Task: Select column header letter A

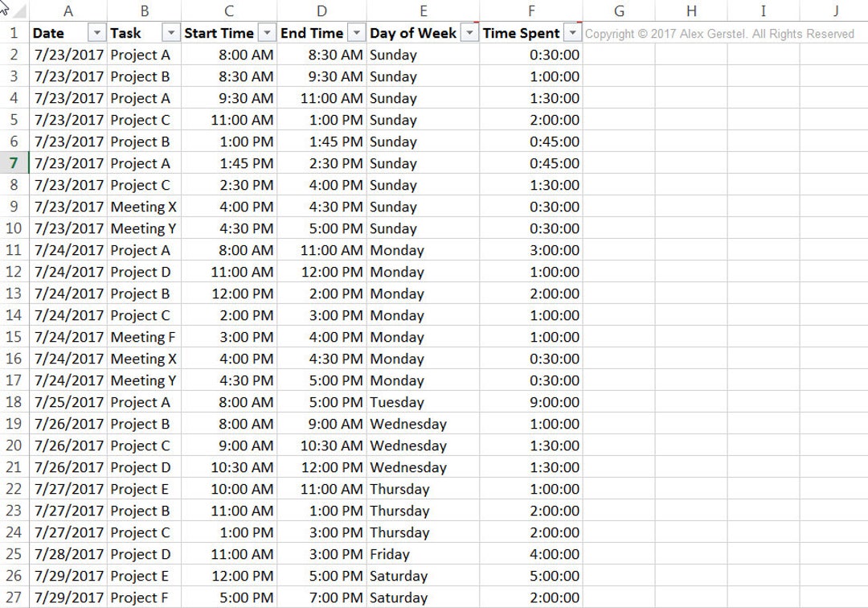Action: pos(68,10)
